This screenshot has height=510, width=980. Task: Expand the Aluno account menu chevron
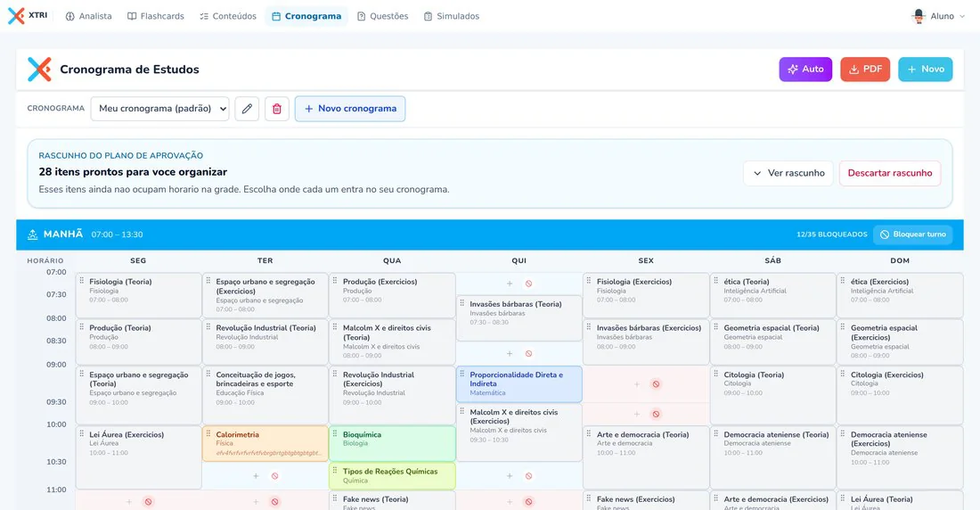click(962, 16)
